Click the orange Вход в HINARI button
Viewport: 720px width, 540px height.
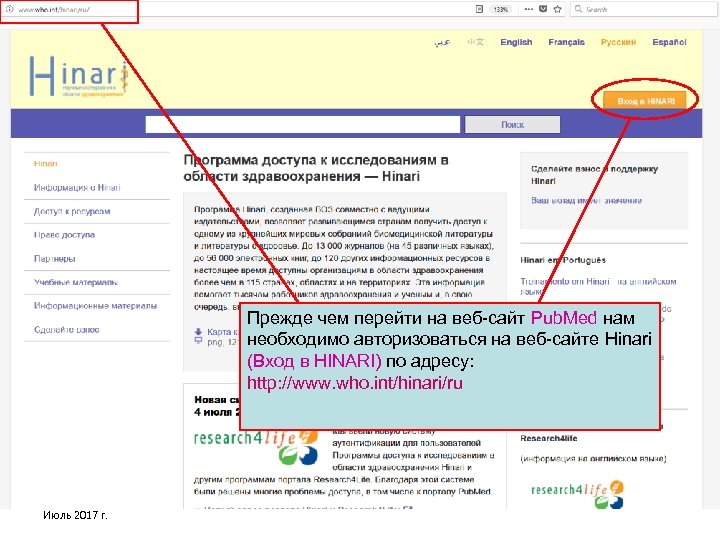click(645, 101)
